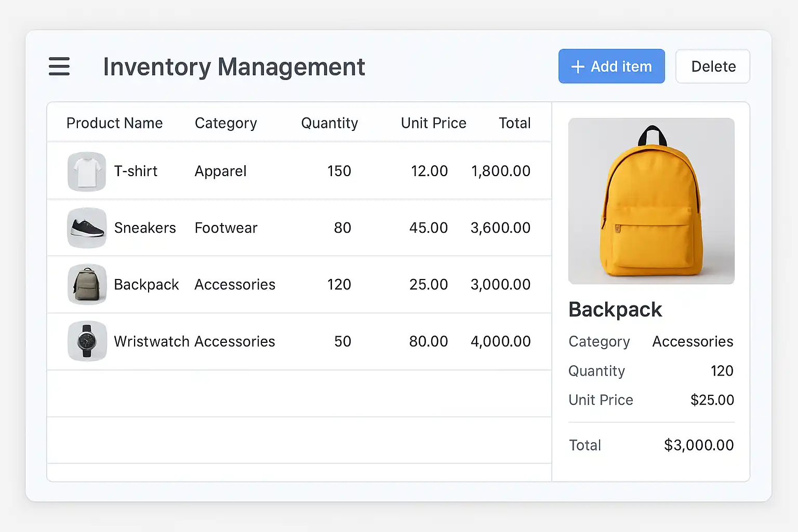Select the T-shirt product name

coord(136,171)
